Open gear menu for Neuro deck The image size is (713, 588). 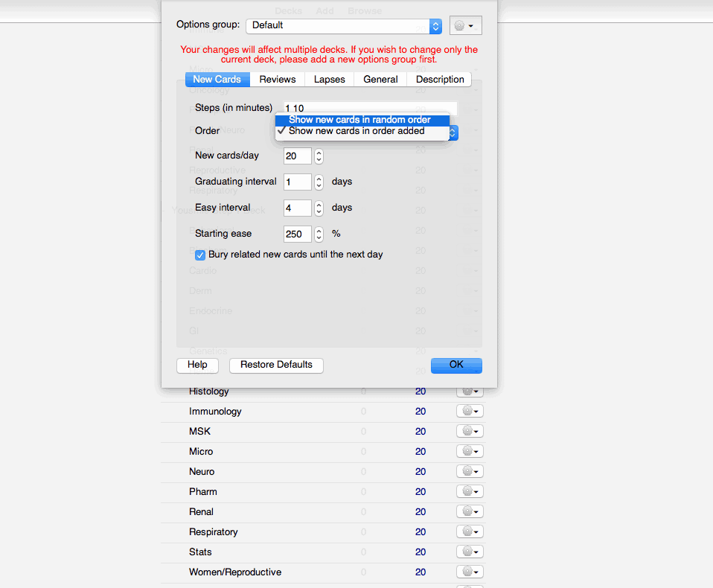click(x=470, y=471)
